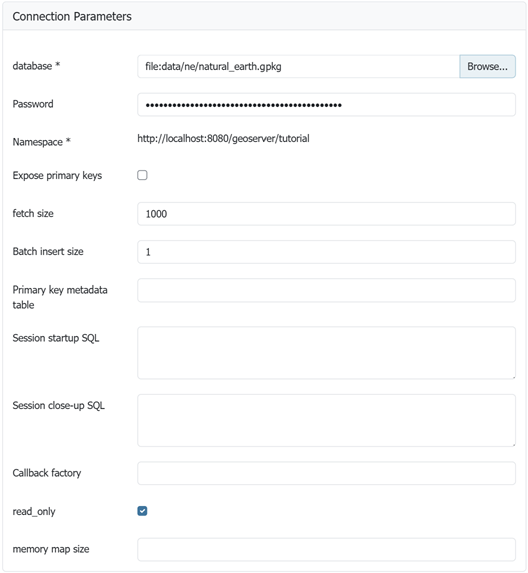Click the Browse... button for database

[x=487, y=67]
